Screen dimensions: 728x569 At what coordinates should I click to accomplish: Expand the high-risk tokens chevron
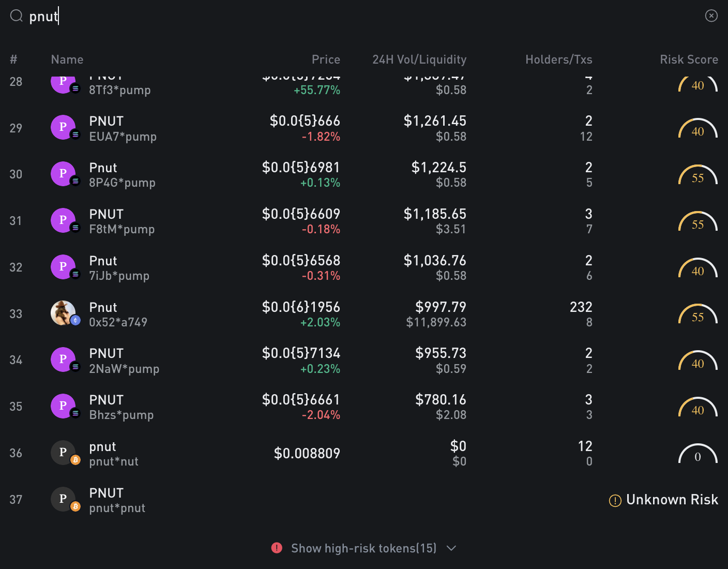pyautogui.click(x=451, y=548)
